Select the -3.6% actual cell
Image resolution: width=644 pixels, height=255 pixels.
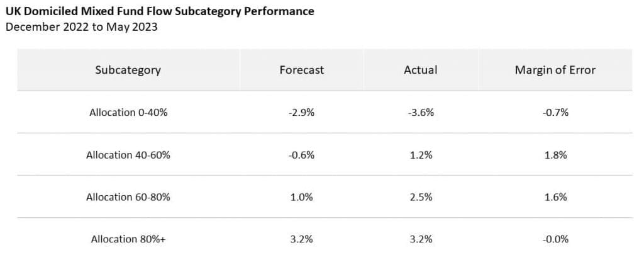(420, 113)
